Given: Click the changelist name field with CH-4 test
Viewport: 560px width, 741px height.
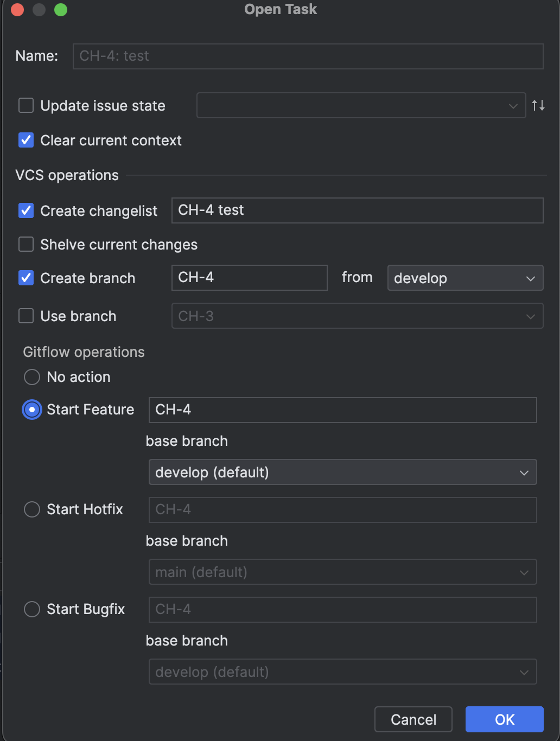Looking at the screenshot, I should point(357,210).
